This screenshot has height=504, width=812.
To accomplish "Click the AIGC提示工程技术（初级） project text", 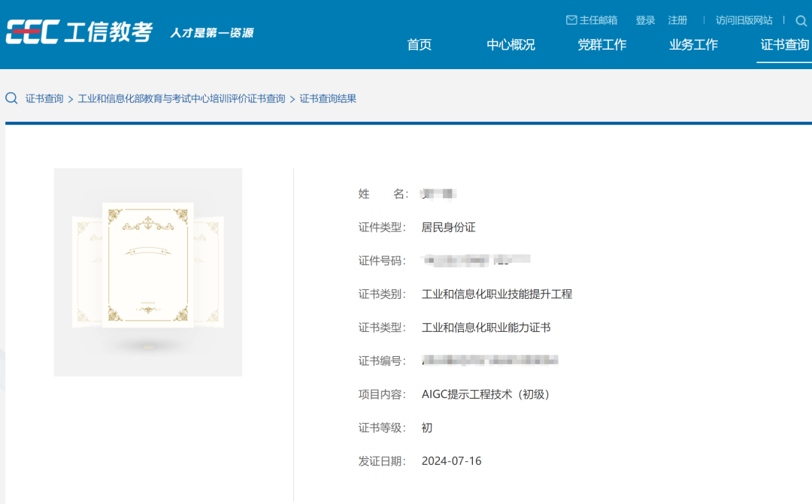I will pos(486,394).
